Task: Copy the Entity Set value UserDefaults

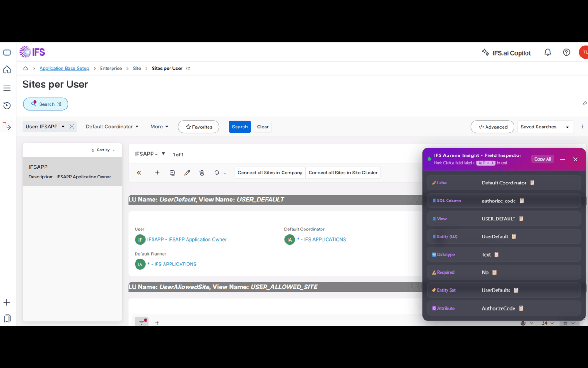Action: coord(516,290)
